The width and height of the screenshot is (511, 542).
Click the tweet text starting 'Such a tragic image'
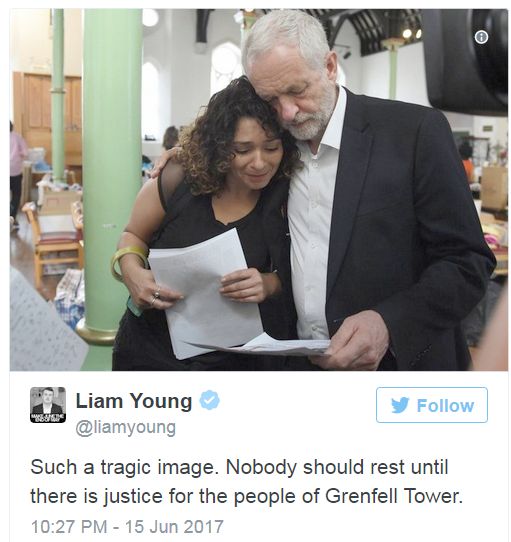pos(247,482)
